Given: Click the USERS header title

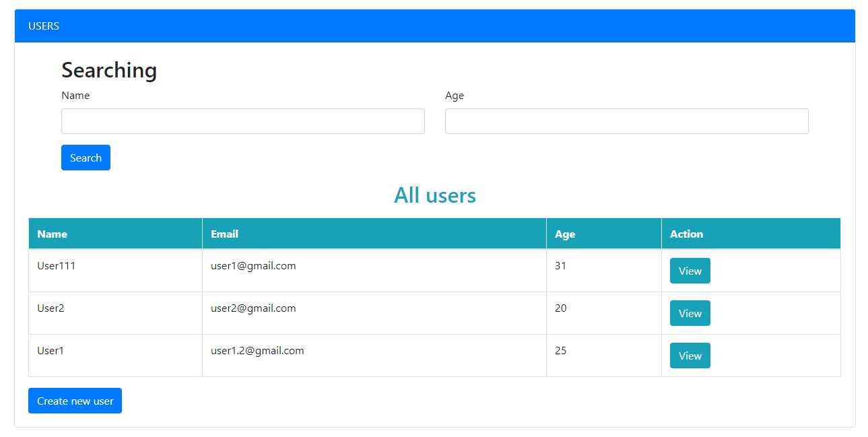Looking at the screenshot, I should [x=44, y=26].
